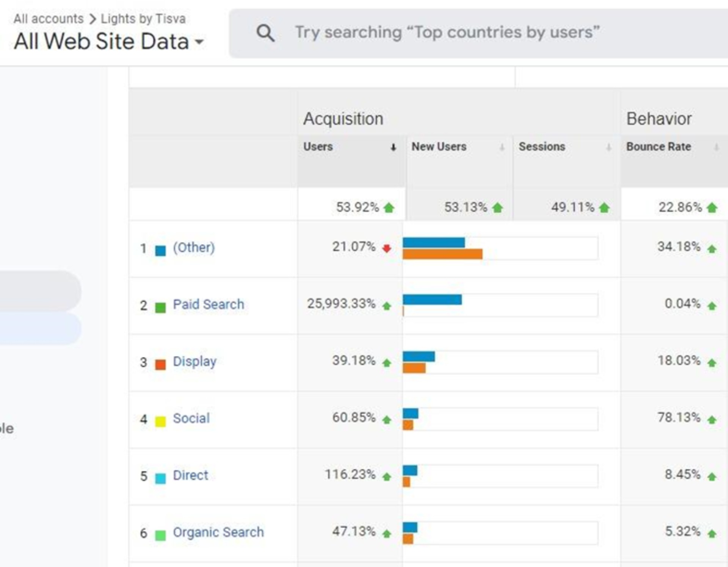
Task: Open the Direct channel link
Action: pyautogui.click(x=190, y=475)
